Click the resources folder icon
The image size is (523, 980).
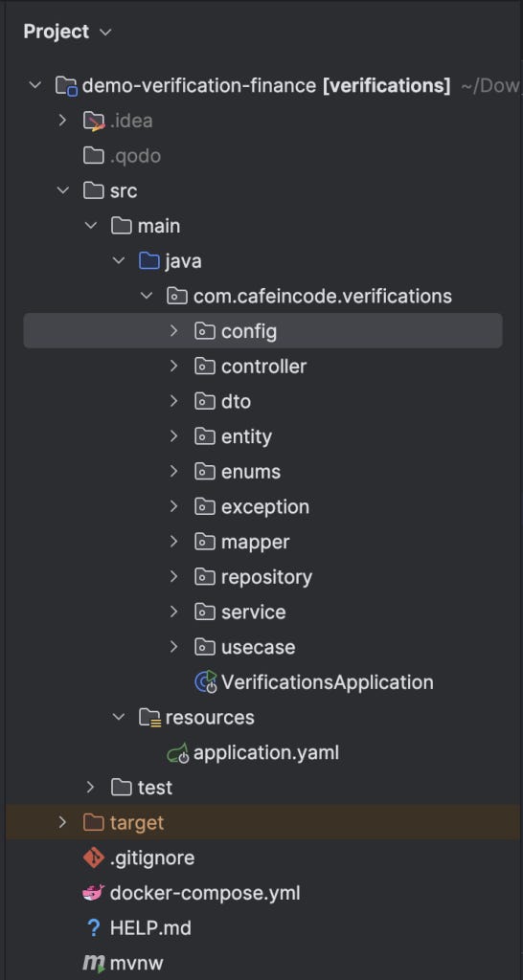pyautogui.click(x=150, y=717)
